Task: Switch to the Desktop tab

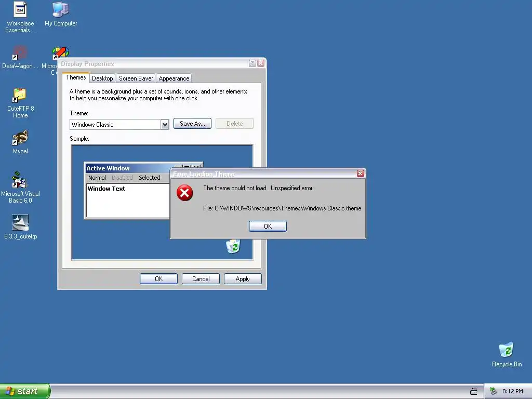Action: (x=102, y=78)
